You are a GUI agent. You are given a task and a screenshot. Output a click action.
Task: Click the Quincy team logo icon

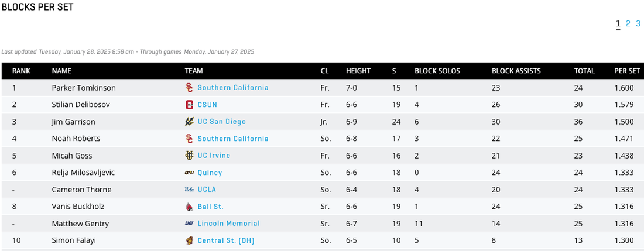[x=189, y=173]
